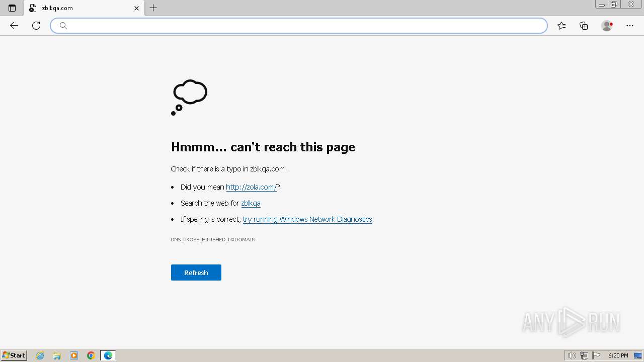Click the search icon in address bar
Viewport: 644px width, 362px height.
pos(63,26)
